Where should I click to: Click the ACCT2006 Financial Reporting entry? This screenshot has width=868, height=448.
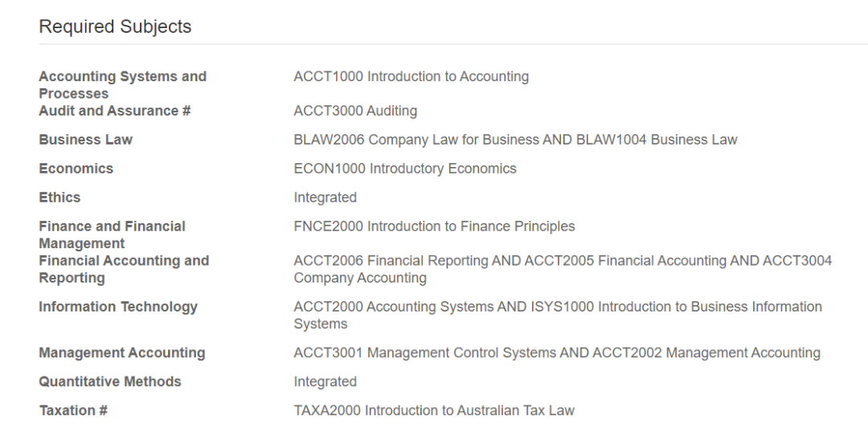click(x=391, y=261)
